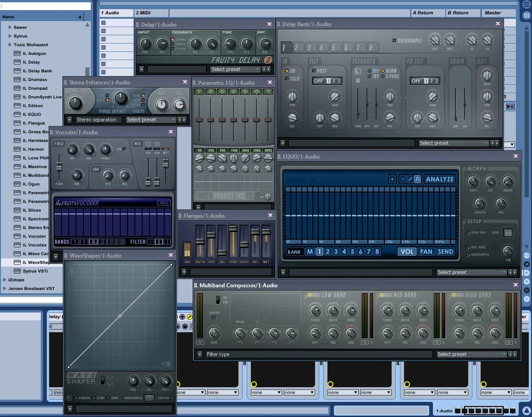The width and height of the screenshot is (532, 417).
Task: Expand the Toxic Biohazard folder in browser
Action: pos(10,44)
